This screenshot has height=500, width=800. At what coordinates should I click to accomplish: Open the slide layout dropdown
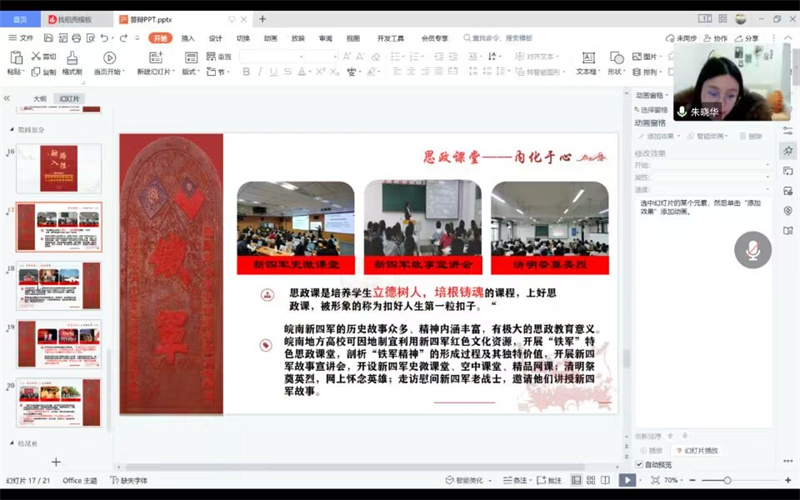tap(190, 72)
